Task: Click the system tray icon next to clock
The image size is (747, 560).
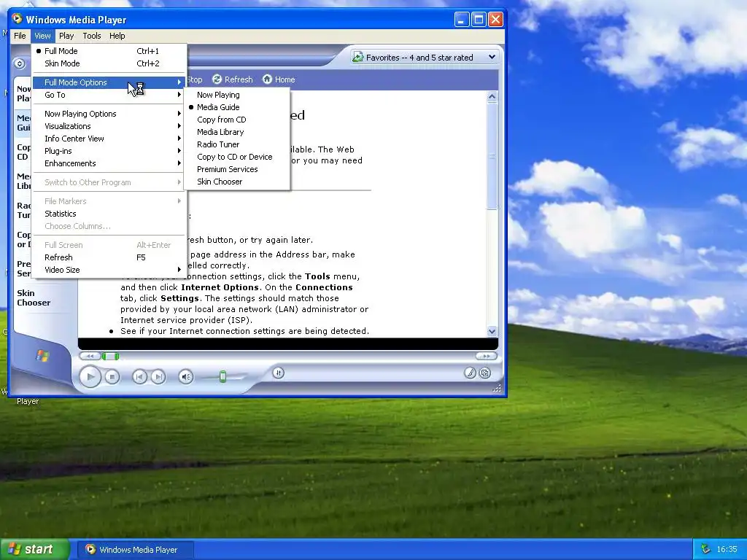Action: (x=705, y=549)
